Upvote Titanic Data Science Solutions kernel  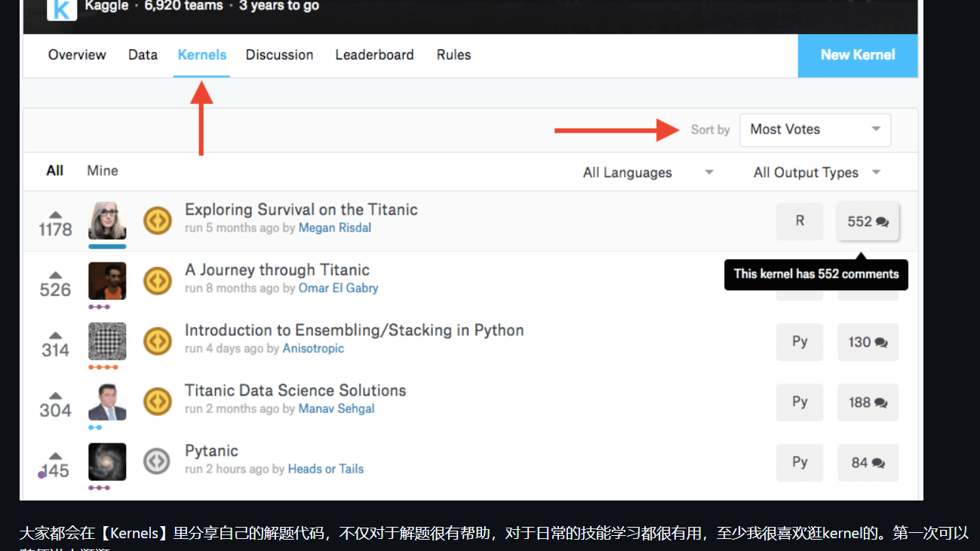click(x=55, y=396)
